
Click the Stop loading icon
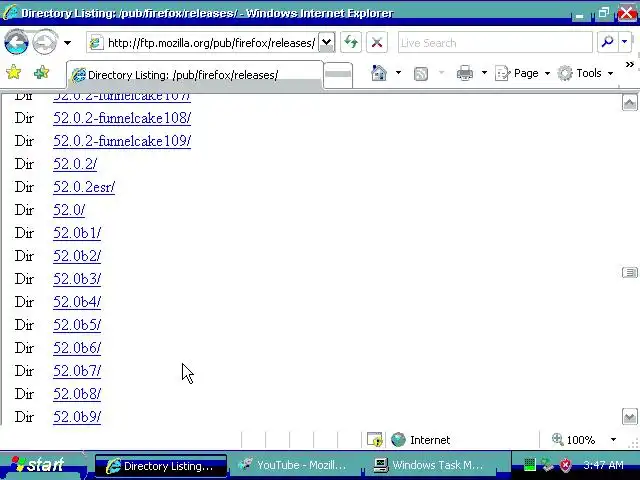(x=377, y=42)
